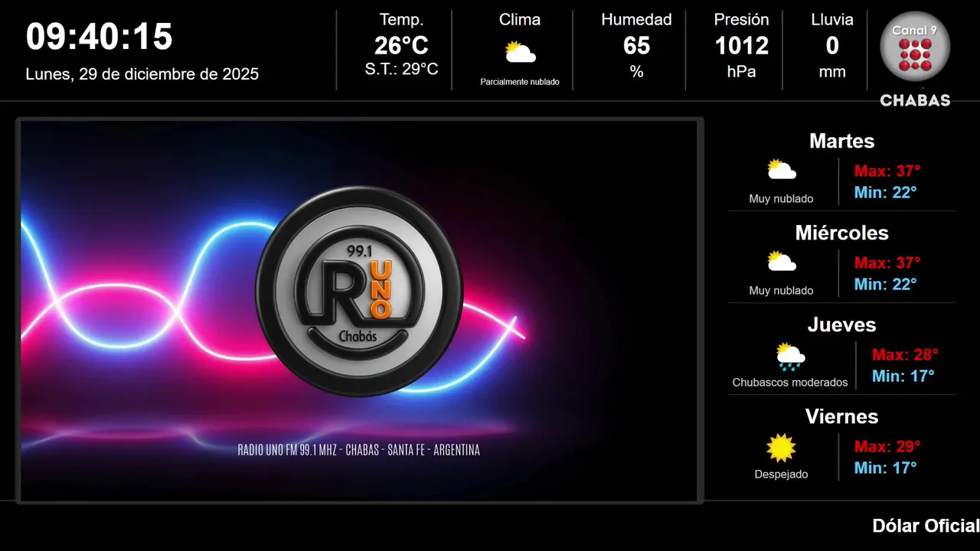Click Martes cloudy weather icon

pos(782,169)
